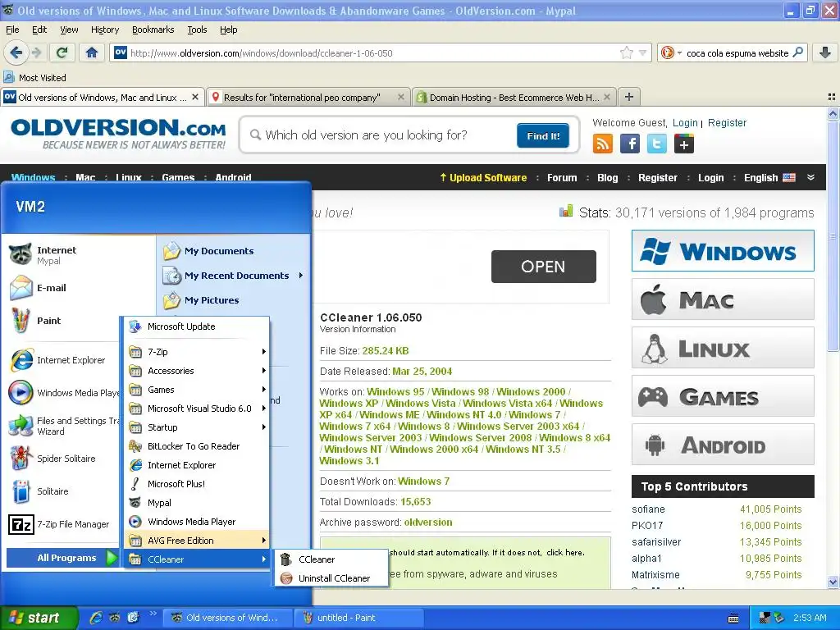Viewport: 840px width, 630px height.
Task: Click the Find It! button
Action: pyautogui.click(x=543, y=135)
